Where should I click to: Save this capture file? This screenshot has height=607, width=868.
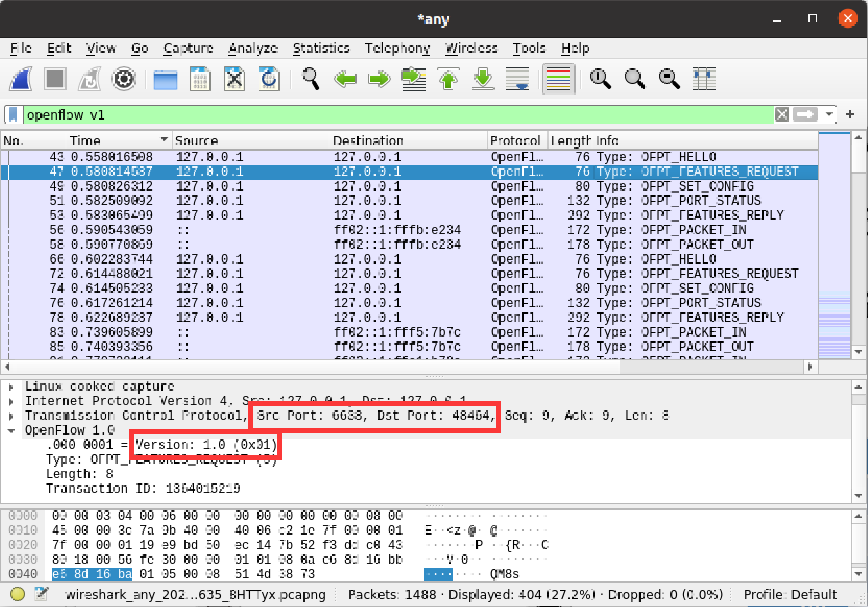point(200,79)
